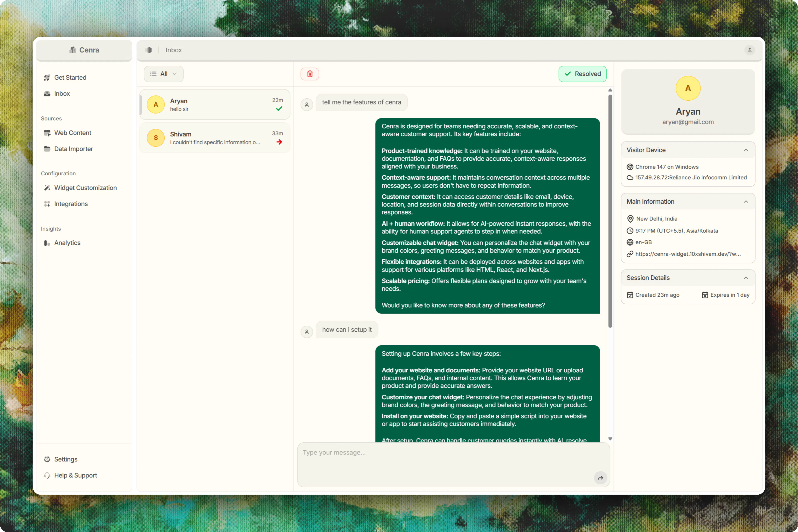Screen dimensions: 798x532
Task: Click the calendar icon beside Created 23m ago
Action: click(630, 295)
